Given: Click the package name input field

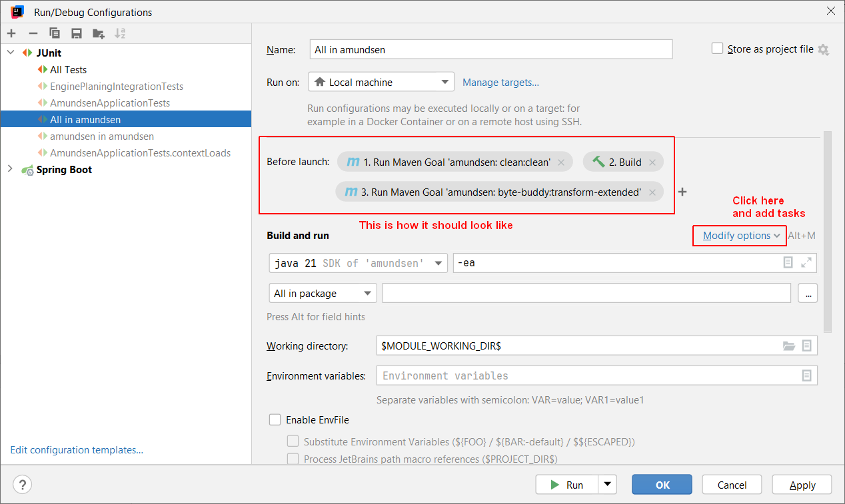Looking at the screenshot, I should pyautogui.click(x=586, y=294).
